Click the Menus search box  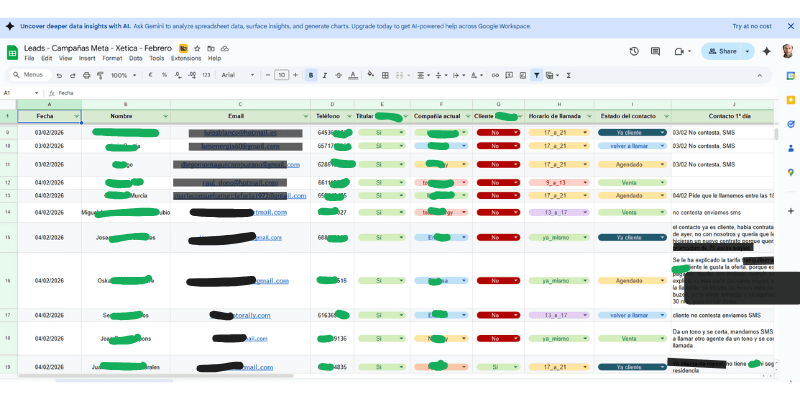click(x=30, y=75)
